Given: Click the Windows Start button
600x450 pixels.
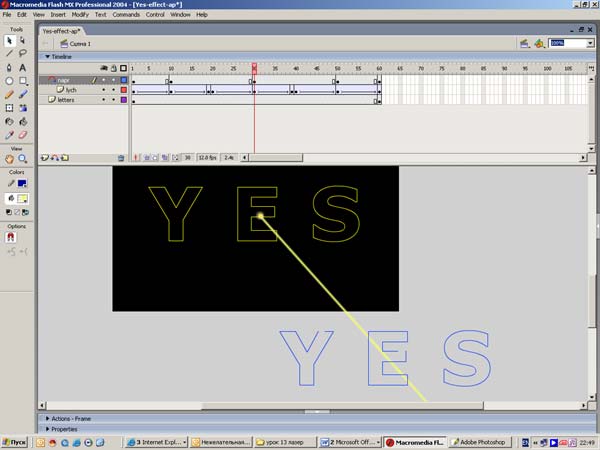Looking at the screenshot, I should coord(16,441).
